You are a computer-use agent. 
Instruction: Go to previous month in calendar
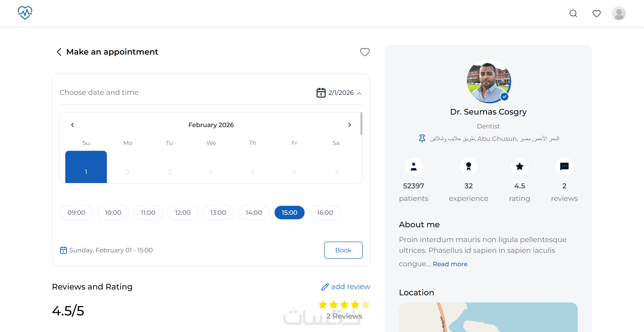tap(72, 125)
